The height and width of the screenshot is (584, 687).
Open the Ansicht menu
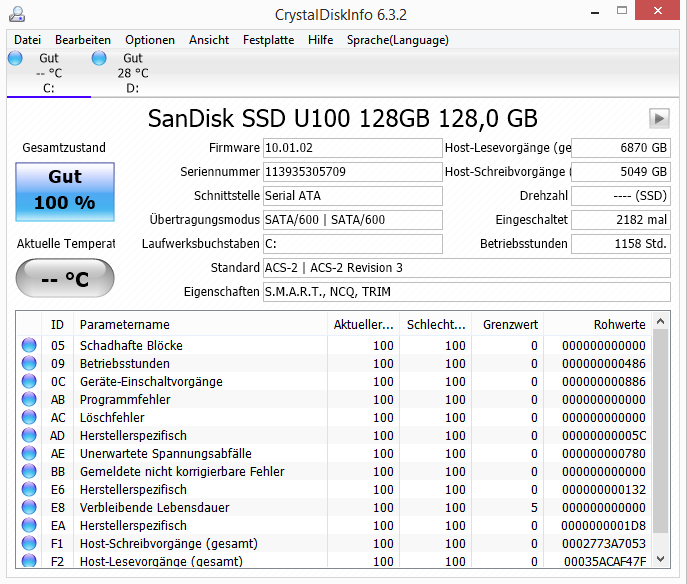point(209,40)
